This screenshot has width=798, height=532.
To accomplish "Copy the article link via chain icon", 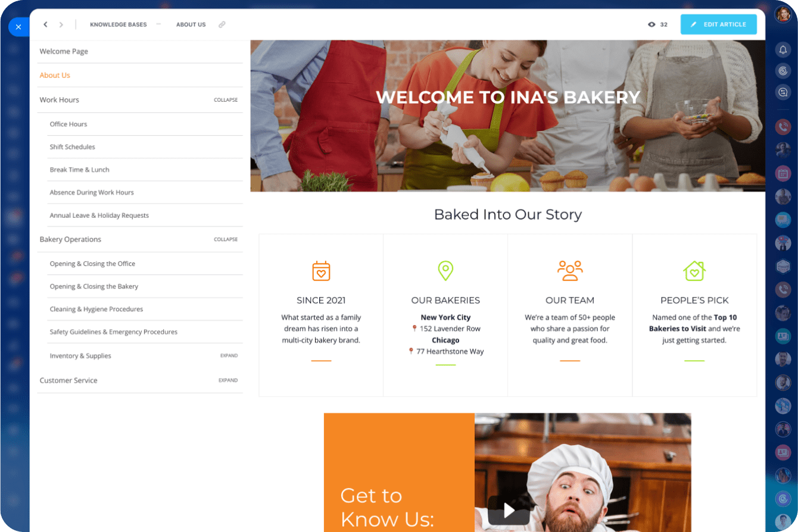I will tap(222, 24).
